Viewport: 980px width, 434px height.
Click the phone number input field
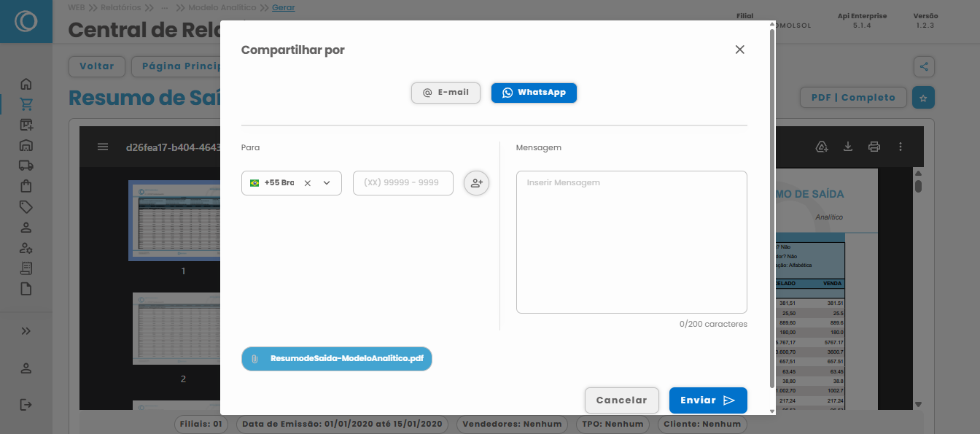(402, 183)
